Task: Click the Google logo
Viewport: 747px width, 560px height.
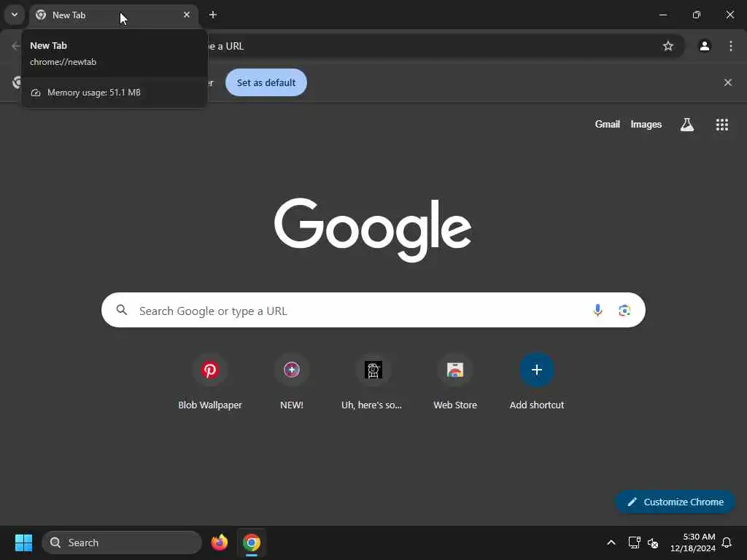Action: pyautogui.click(x=373, y=230)
